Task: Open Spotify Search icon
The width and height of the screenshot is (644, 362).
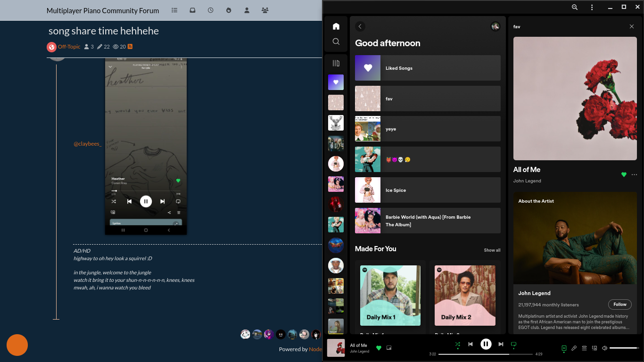Action: 336,41
